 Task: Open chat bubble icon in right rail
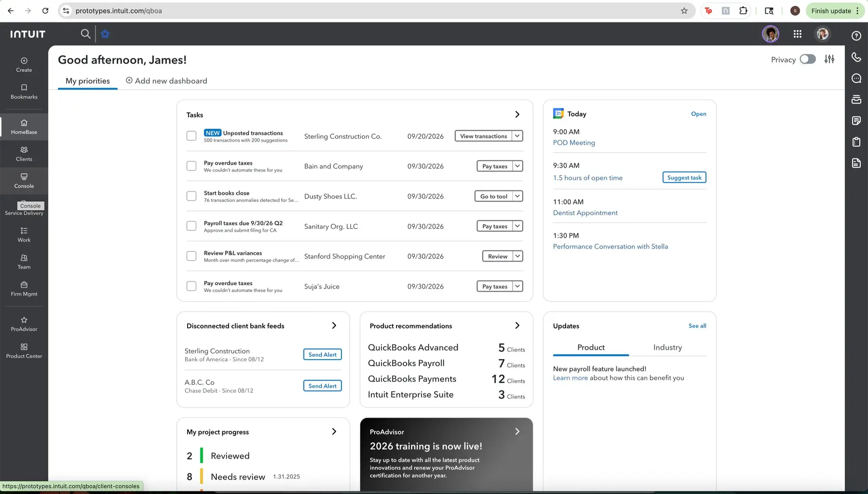coord(856,78)
